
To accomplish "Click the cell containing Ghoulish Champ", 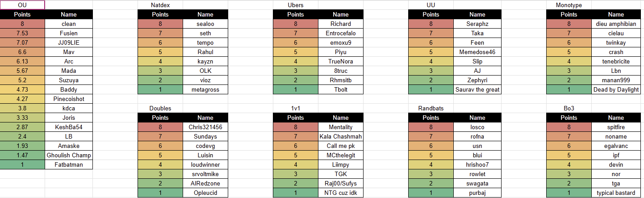I will (x=69, y=155).
